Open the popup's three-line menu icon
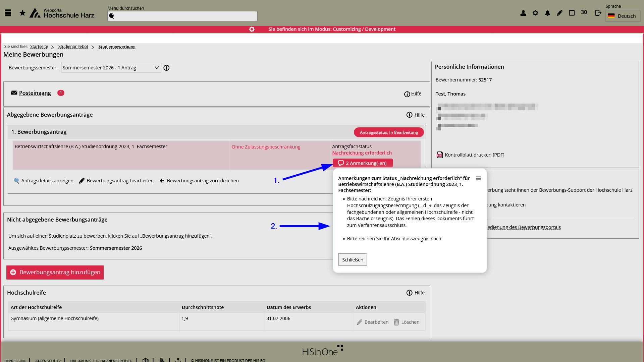644x362 pixels. (x=478, y=178)
